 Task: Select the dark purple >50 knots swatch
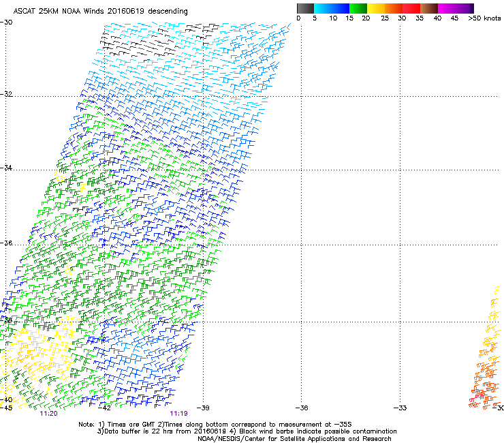tap(471, 8)
